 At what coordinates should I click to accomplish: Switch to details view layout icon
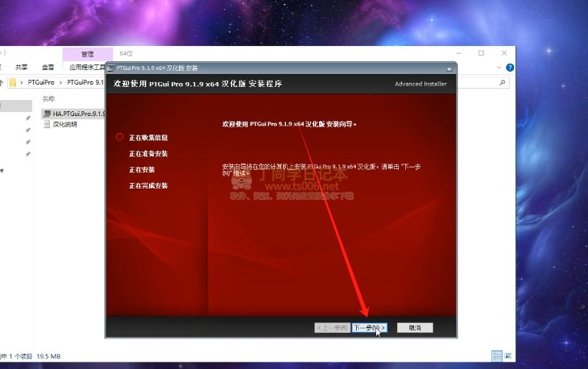[497, 354]
